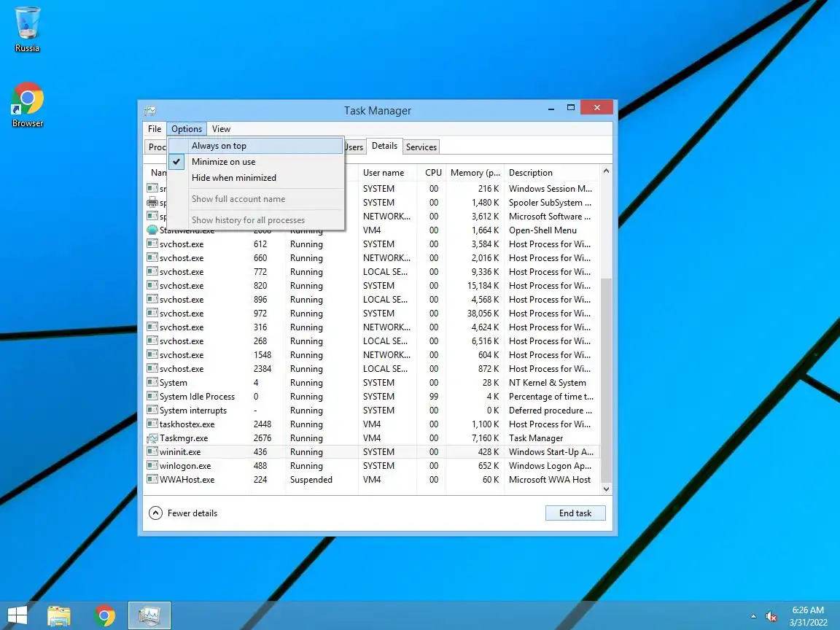The image size is (840, 630).
Task: Click the icon of svchost.exe PID 2384
Action: point(152,368)
